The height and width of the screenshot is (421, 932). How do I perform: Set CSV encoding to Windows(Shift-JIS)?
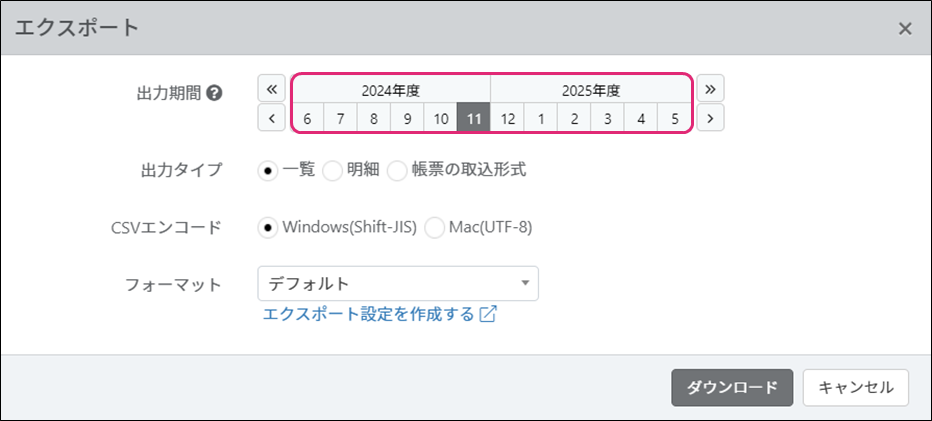tap(268, 227)
